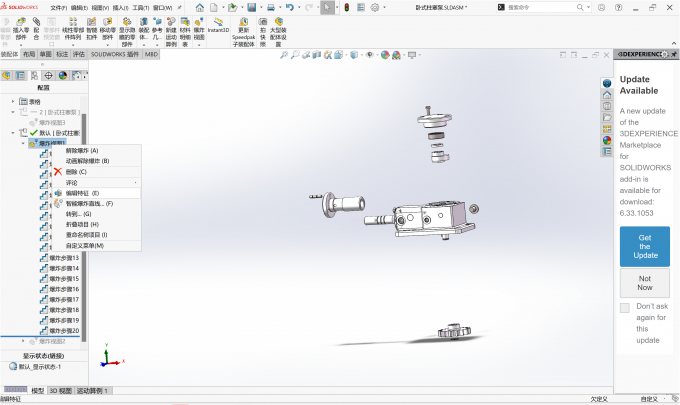680x405 pixels.
Task: Open a file with the Open folder icon
Action: click(x=233, y=7)
